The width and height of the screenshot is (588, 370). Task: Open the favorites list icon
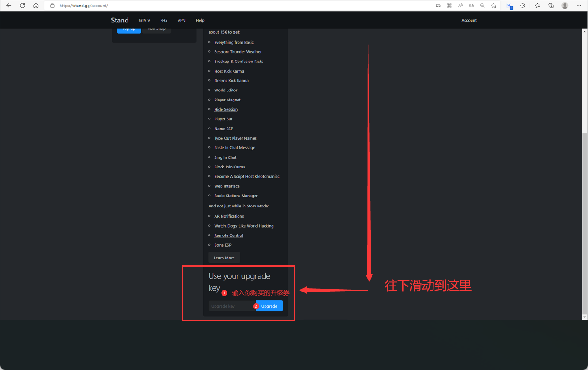click(538, 6)
